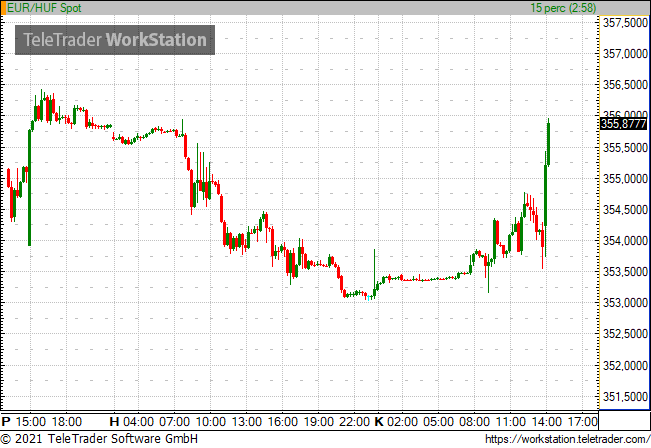Click the 17:00 time axis label
Viewport: 651px width, 448px height.
click(x=582, y=422)
